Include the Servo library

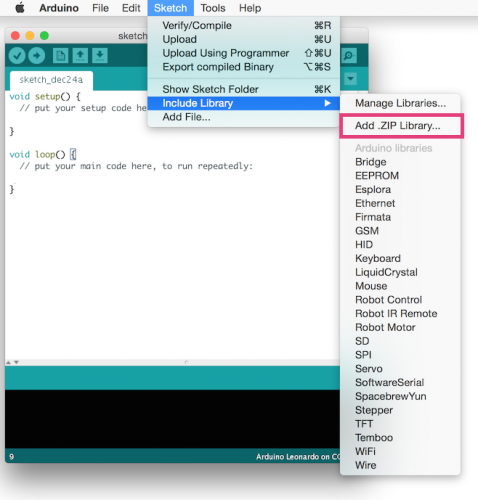click(x=400, y=369)
